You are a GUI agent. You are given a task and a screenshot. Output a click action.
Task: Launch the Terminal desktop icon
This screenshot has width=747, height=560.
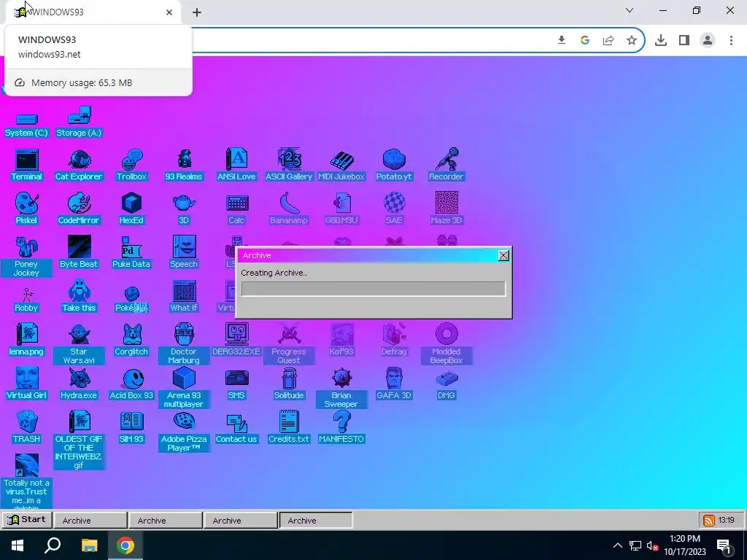click(27, 166)
